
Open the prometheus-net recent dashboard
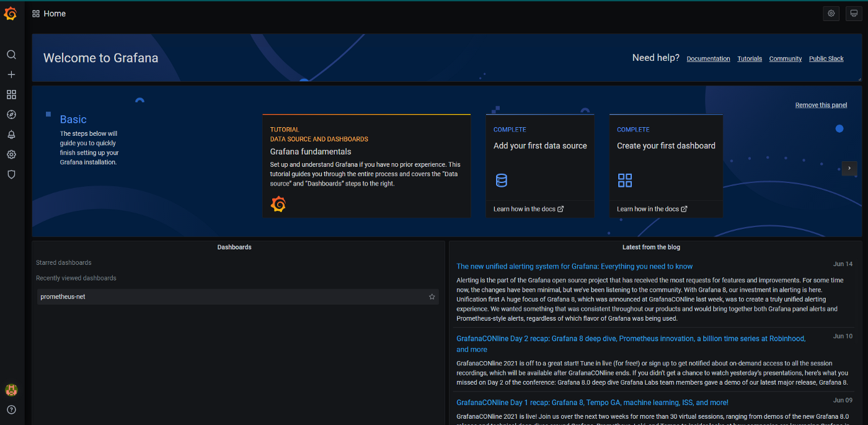pyautogui.click(x=237, y=297)
